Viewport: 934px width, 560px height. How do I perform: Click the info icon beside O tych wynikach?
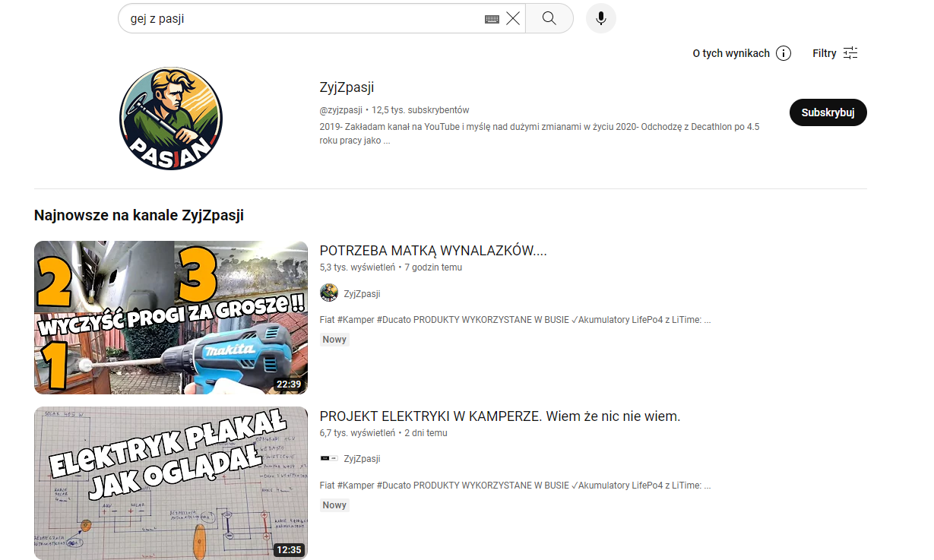tap(784, 53)
